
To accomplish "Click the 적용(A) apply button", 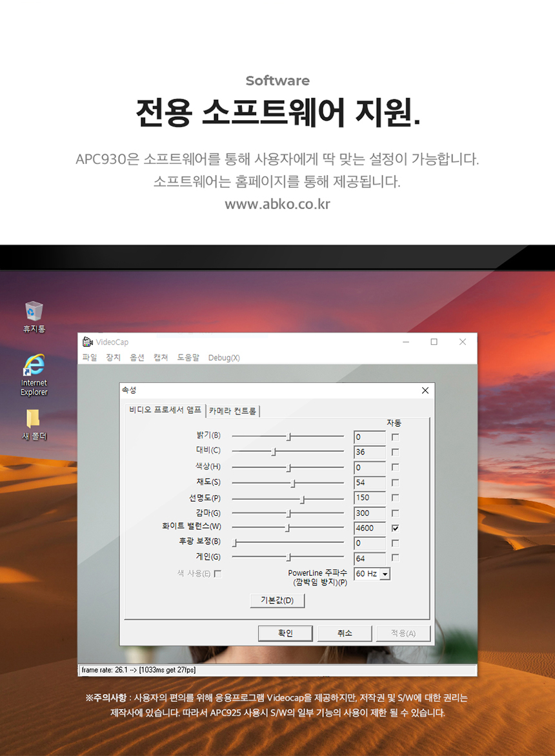I will pos(403,633).
